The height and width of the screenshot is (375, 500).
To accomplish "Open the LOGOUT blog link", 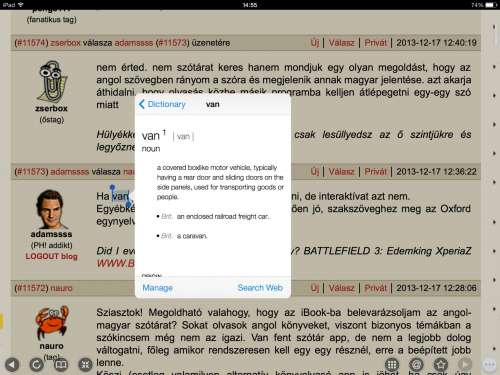I will (x=51, y=256).
